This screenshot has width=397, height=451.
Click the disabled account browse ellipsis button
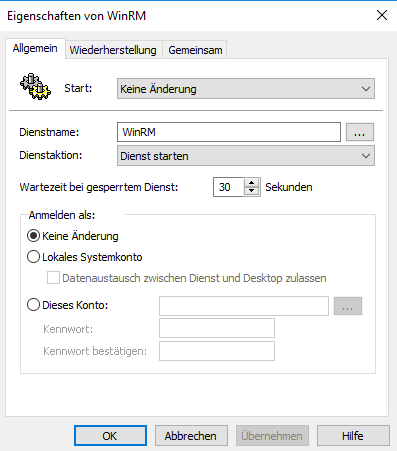click(x=348, y=306)
